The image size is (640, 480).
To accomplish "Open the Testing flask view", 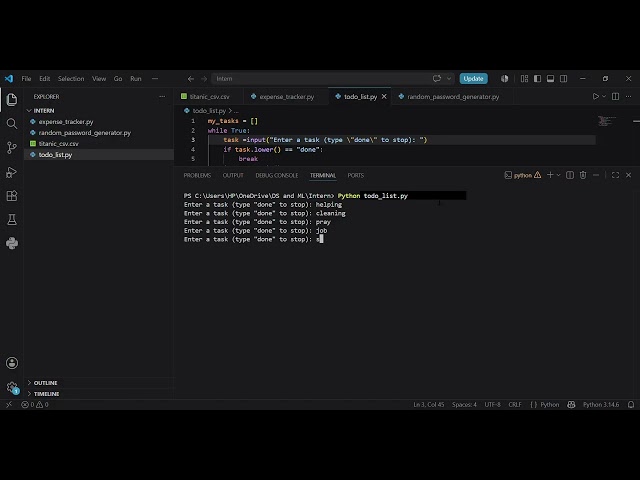I will (x=12, y=220).
